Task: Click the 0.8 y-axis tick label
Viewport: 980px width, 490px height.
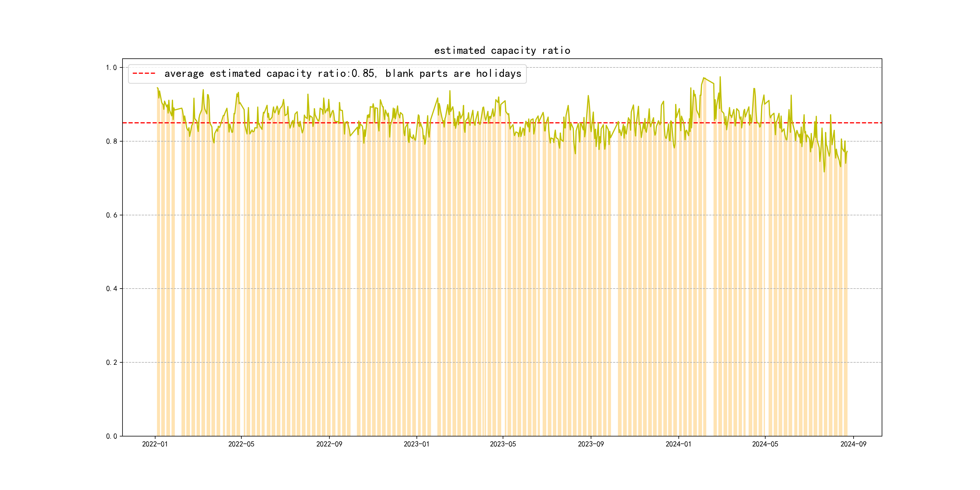Action: (112, 142)
